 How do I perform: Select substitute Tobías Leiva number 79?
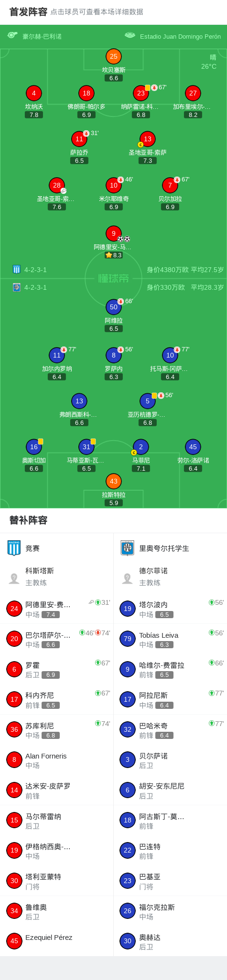(170, 639)
